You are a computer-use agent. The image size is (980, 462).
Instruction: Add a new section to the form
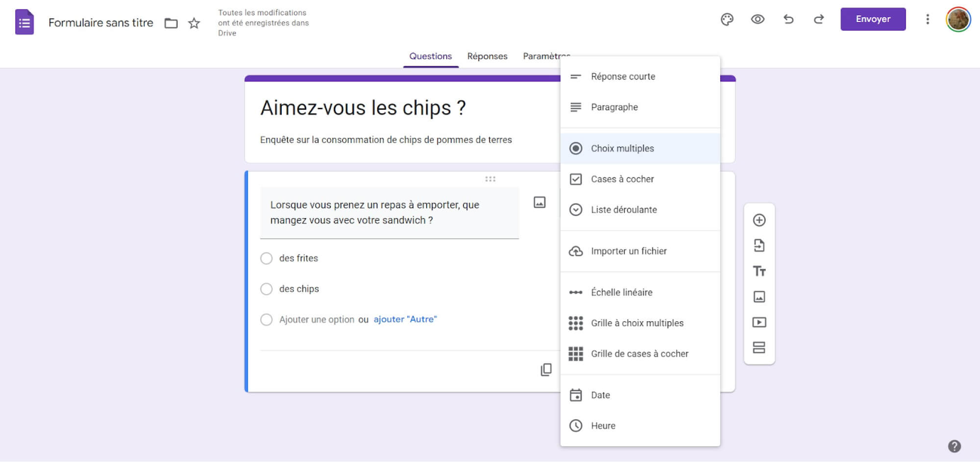[x=759, y=347]
